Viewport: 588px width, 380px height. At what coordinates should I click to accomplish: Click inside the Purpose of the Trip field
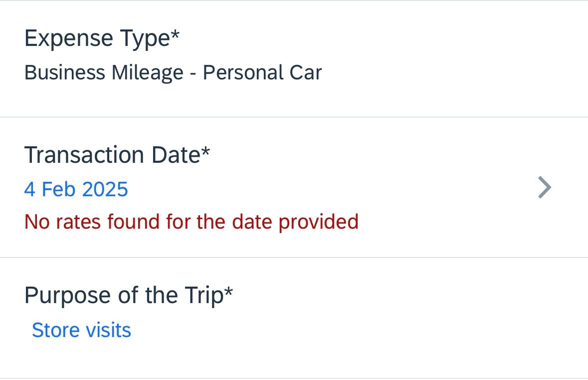(81, 330)
